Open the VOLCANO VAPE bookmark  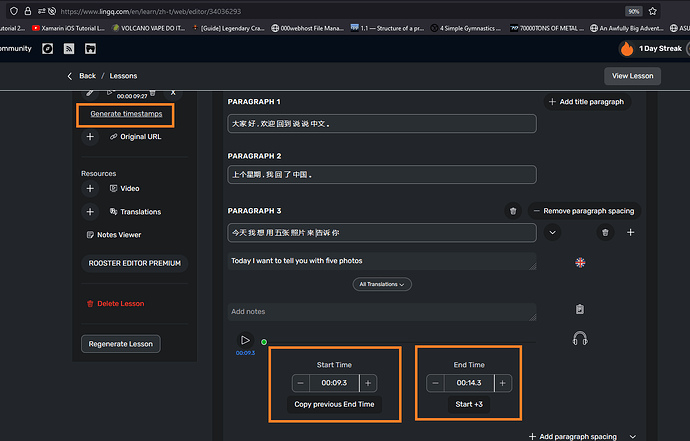point(149,28)
